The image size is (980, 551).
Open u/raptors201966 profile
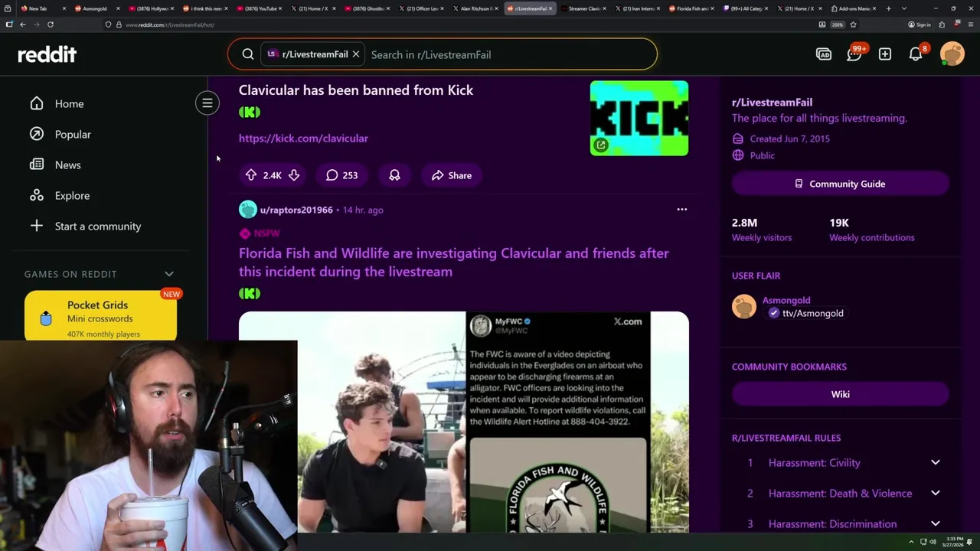pyautogui.click(x=296, y=210)
